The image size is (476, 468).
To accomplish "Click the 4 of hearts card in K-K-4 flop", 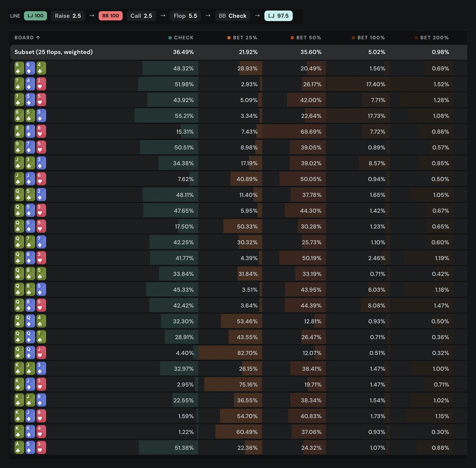I will click(x=41, y=432).
